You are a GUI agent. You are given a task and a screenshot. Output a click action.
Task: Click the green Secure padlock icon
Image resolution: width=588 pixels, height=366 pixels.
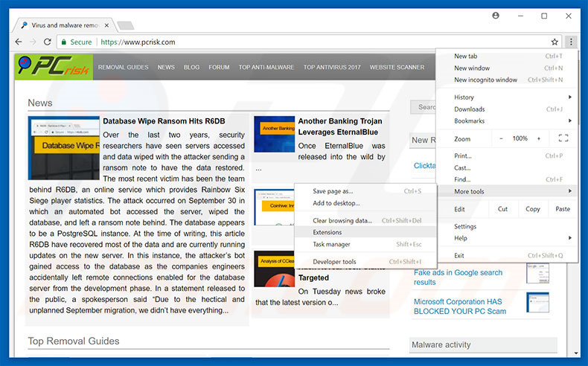tap(64, 42)
